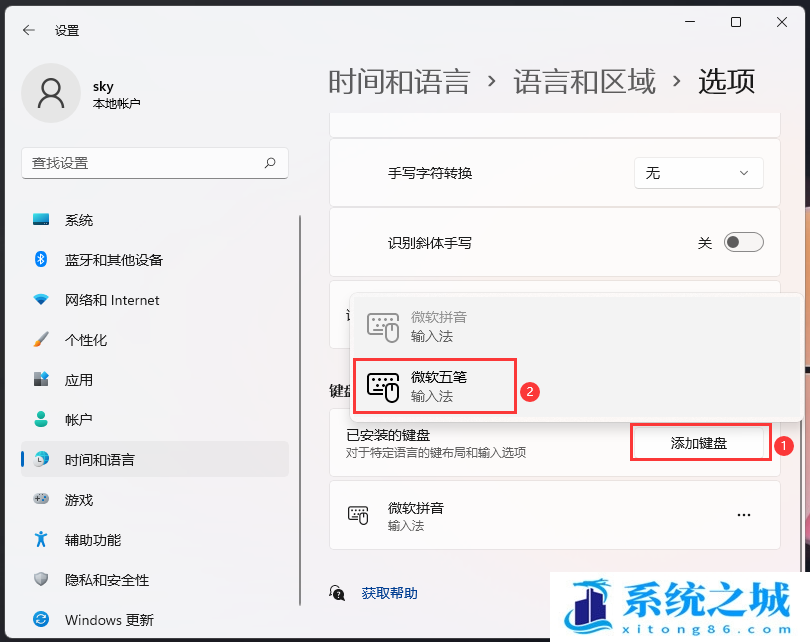This screenshot has width=810, height=642.
Task: Open the 手写字符转换 dropdown showing 无
Action: coord(698,173)
